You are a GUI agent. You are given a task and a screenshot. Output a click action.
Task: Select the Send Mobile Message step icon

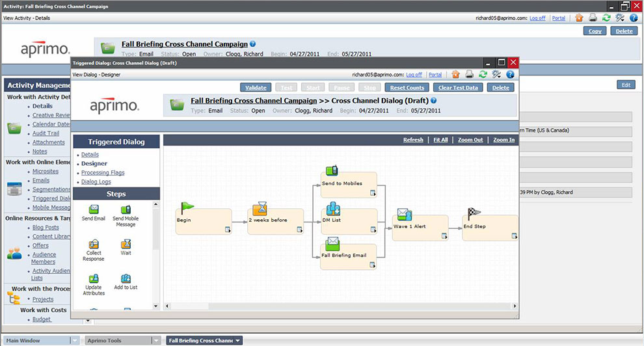126,209
